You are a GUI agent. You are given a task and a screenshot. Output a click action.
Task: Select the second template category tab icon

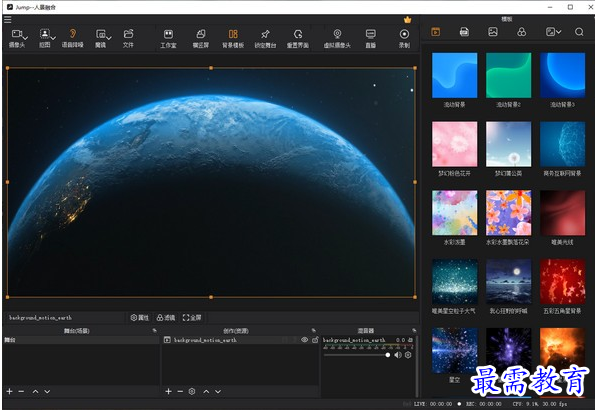click(464, 32)
